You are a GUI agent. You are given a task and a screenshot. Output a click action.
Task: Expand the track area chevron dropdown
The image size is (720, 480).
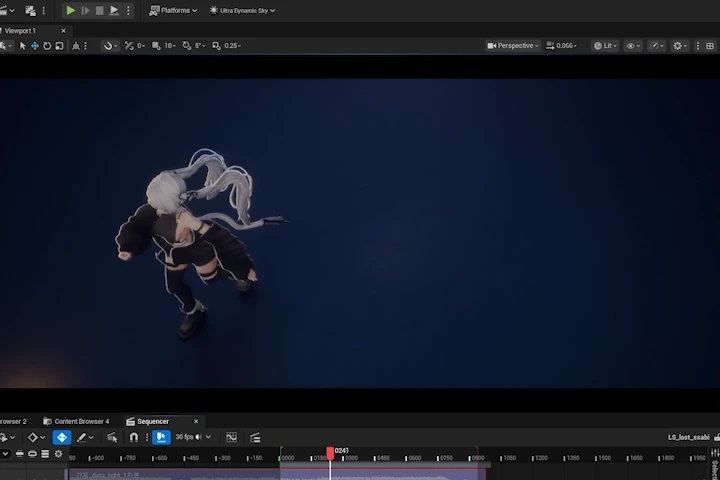click(x=5, y=454)
